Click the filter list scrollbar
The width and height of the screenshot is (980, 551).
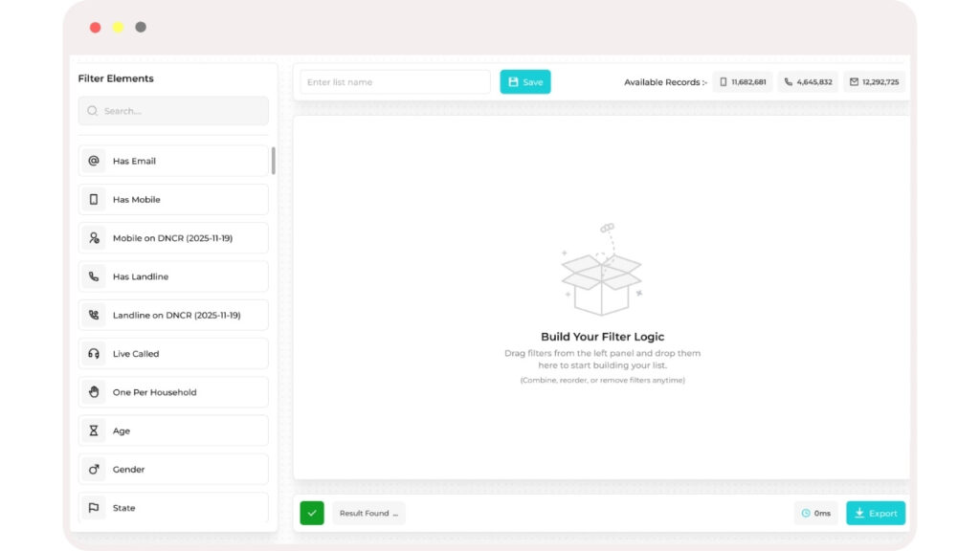tap(274, 161)
